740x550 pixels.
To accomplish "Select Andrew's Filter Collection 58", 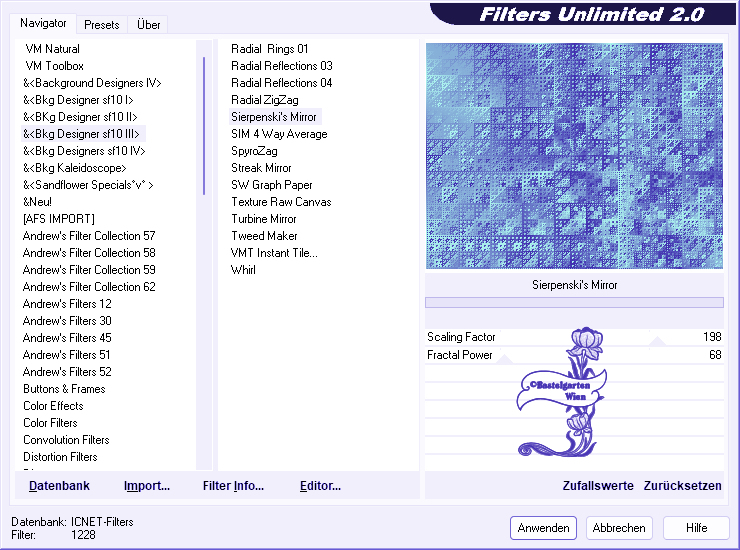I will coord(89,253).
